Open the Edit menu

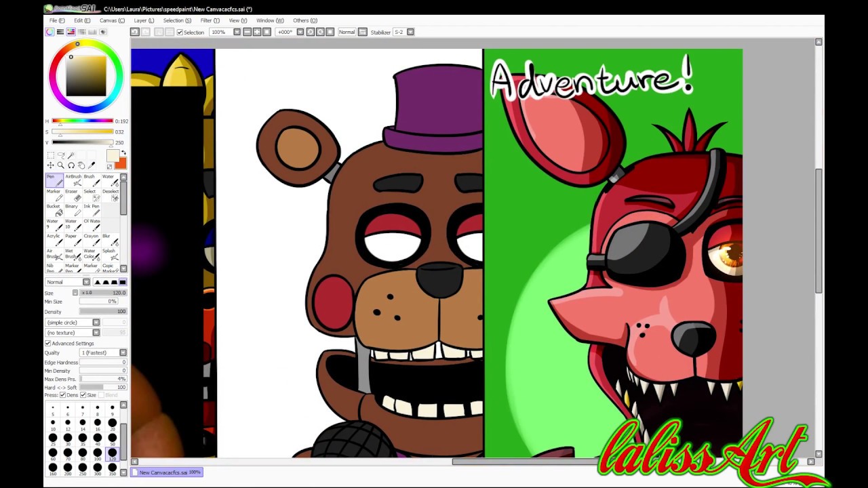click(82, 20)
